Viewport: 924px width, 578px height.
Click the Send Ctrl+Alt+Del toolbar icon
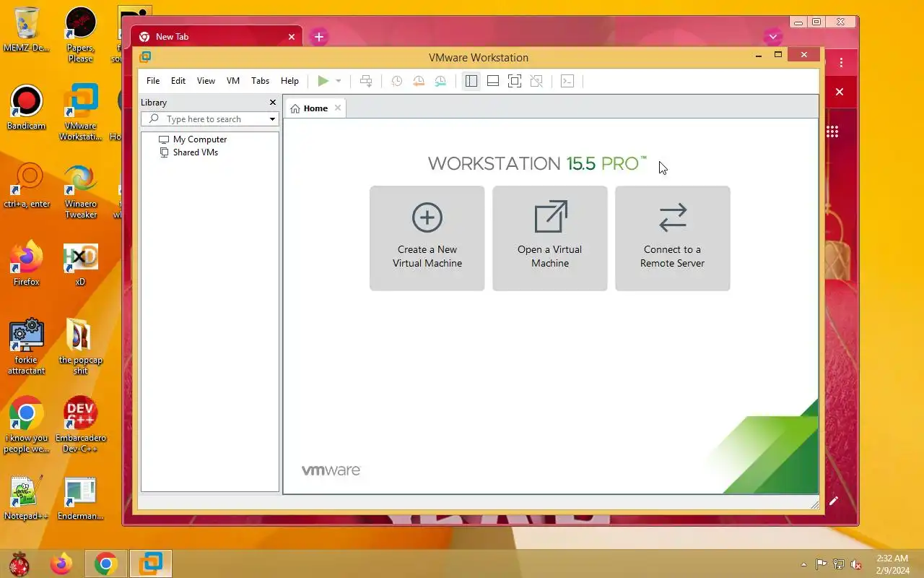point(366,81)
